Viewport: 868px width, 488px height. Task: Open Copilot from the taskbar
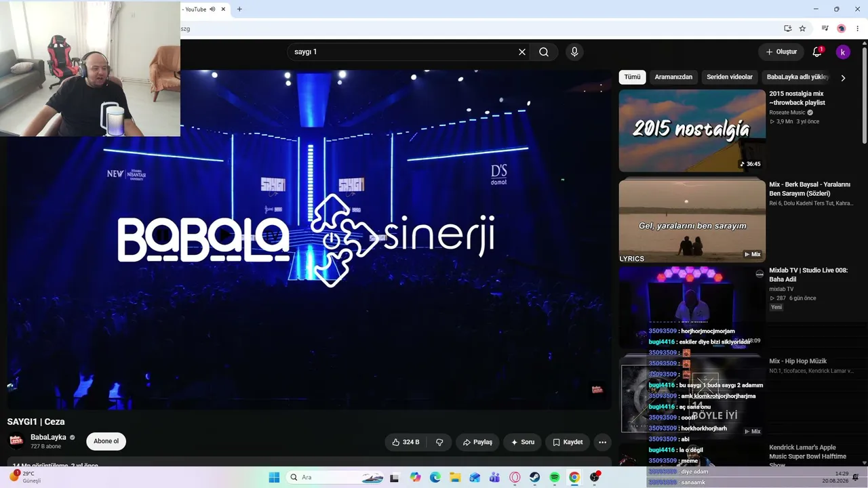[x=415, y=477]
